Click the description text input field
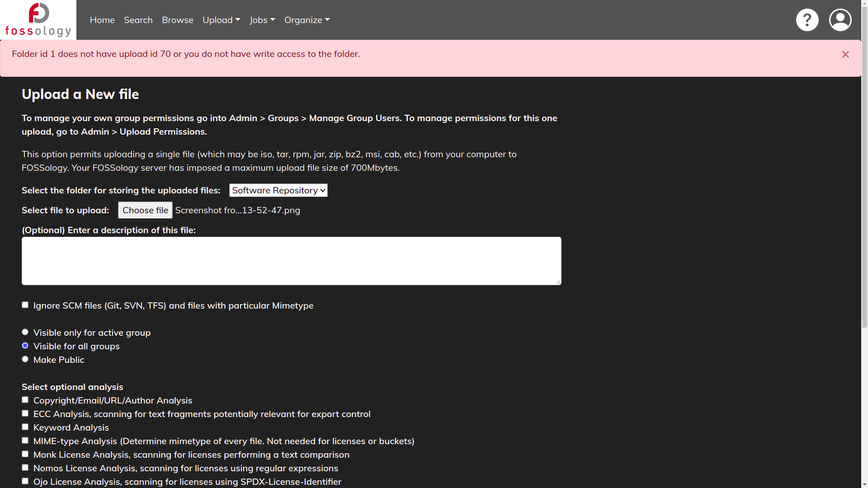Viewport: 868px width, 488px height. click(x=292, y=260)
